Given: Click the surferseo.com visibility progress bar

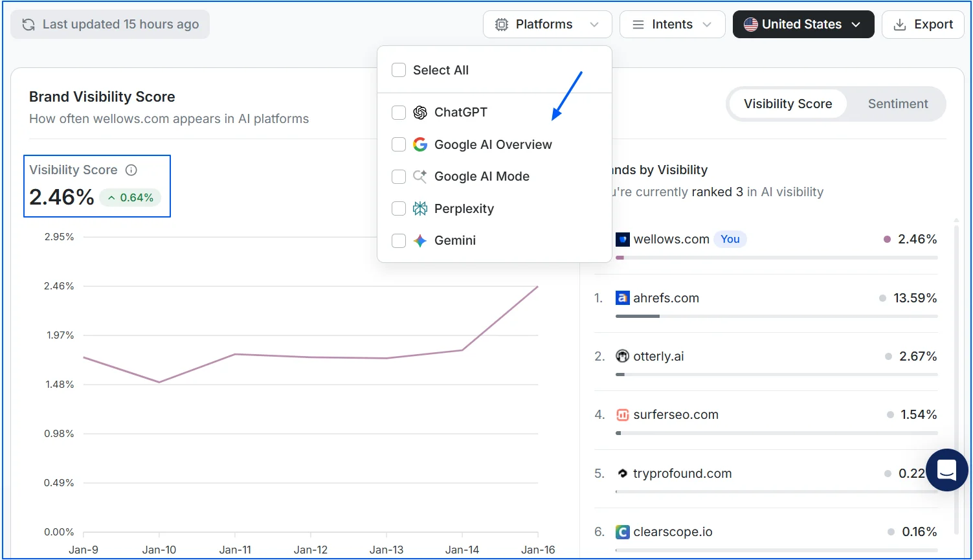Looking at the screenshot, I should [777, 433].
